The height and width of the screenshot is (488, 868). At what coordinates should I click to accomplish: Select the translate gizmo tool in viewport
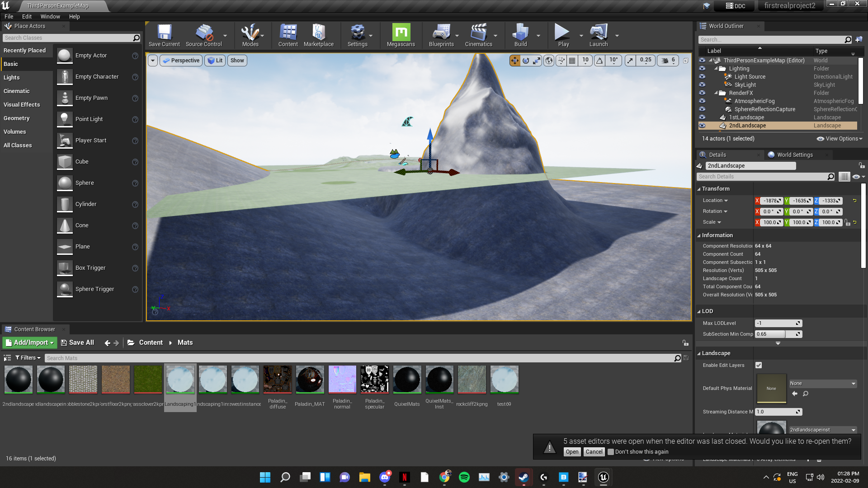pyautogui.click(x=515, y=61)
